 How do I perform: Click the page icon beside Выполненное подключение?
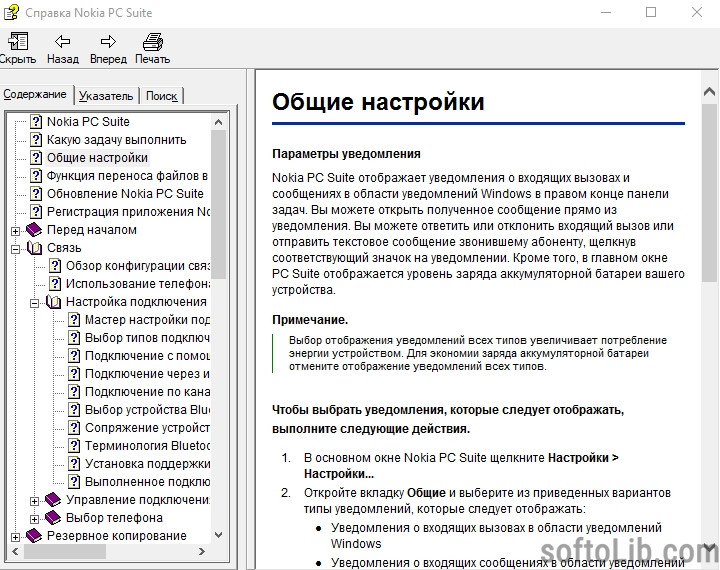(74, 482)
